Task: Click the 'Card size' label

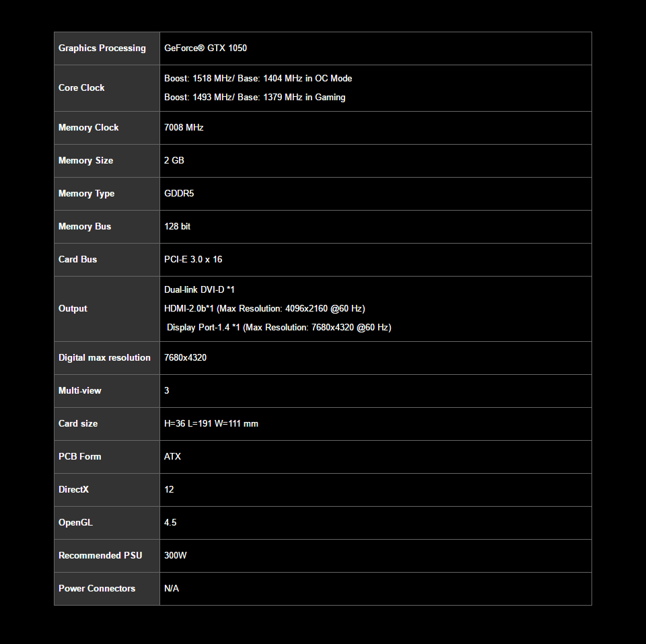Action: point(78,424)
